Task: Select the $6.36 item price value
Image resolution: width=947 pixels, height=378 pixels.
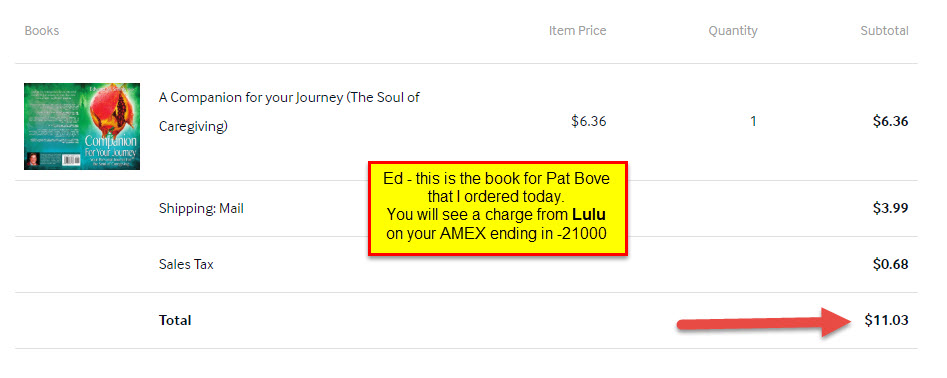Action: [x=588, y=121]
